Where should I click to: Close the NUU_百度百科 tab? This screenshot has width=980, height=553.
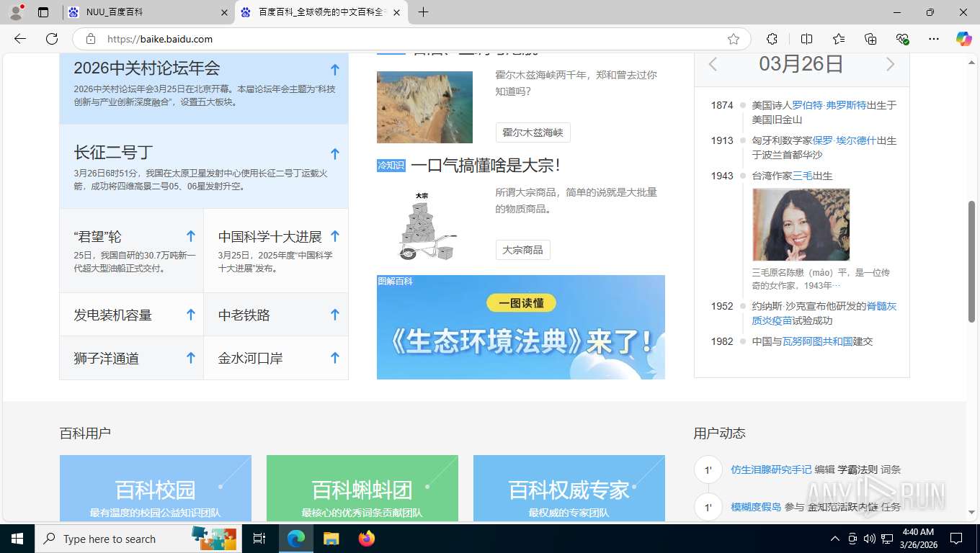(x=224, y=12)
